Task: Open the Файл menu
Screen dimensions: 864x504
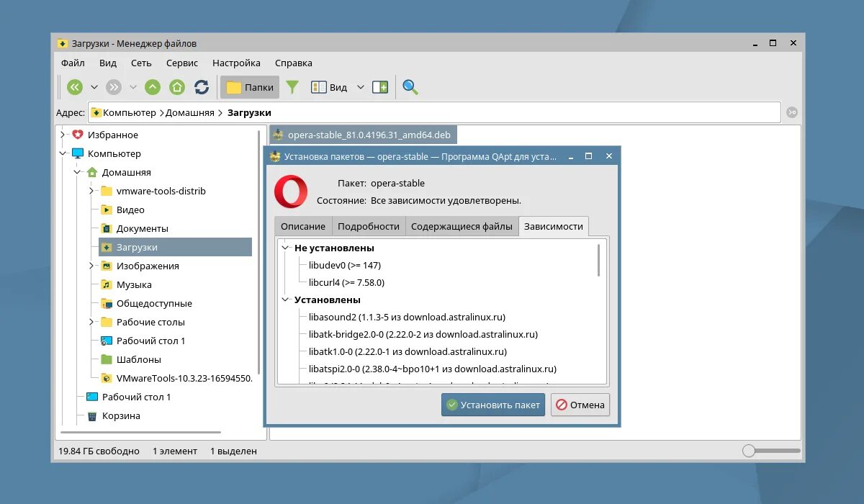Action: (x=73, y=63)
